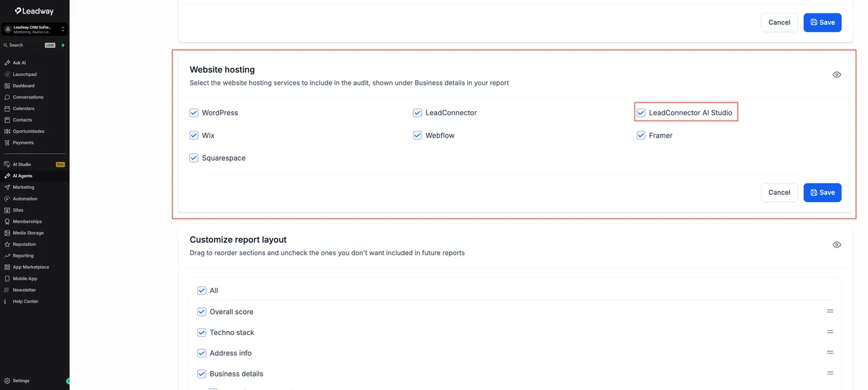Open AI Agents menu item
This screenshot has height=390, width=868.
pyautogui.click(x=22, y=176)
